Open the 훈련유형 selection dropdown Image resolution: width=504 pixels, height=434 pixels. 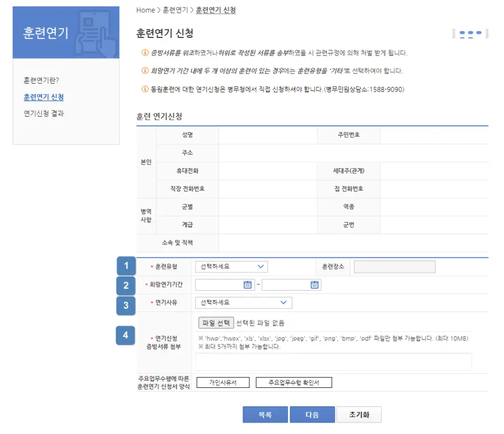232,266
